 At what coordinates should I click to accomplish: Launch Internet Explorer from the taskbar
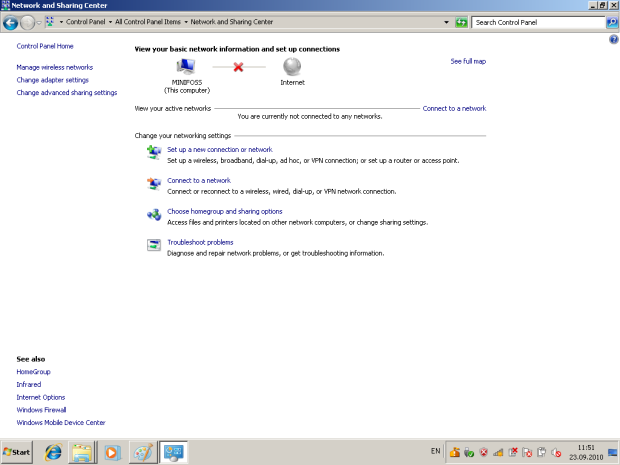tap(53, 452)
